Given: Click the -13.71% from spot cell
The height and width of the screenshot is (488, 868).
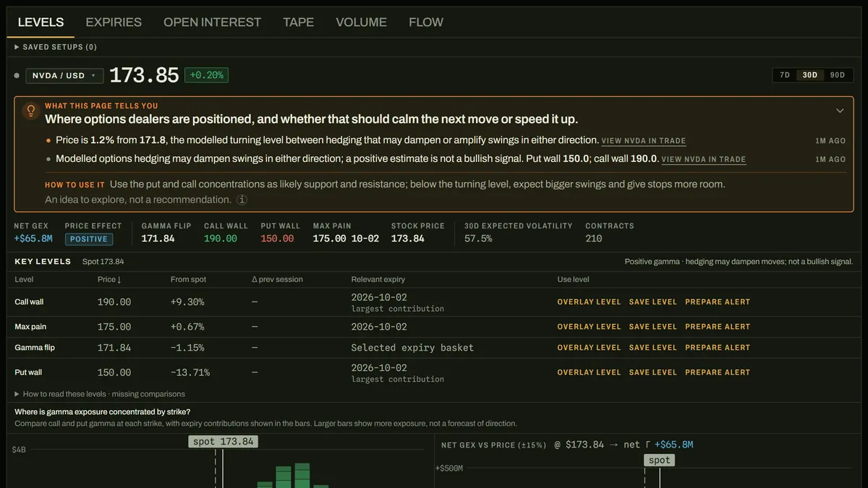Looking at the screenshot, I should (x=190, y=372).
